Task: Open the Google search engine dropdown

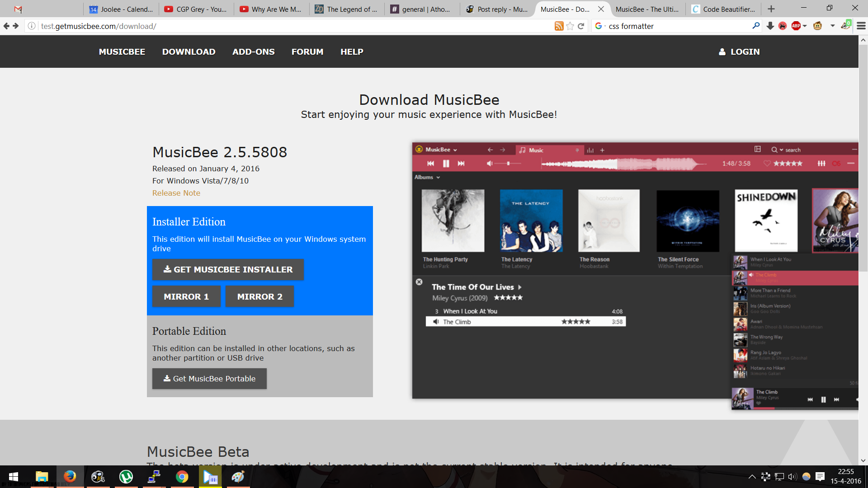Action: click(600, 26)
